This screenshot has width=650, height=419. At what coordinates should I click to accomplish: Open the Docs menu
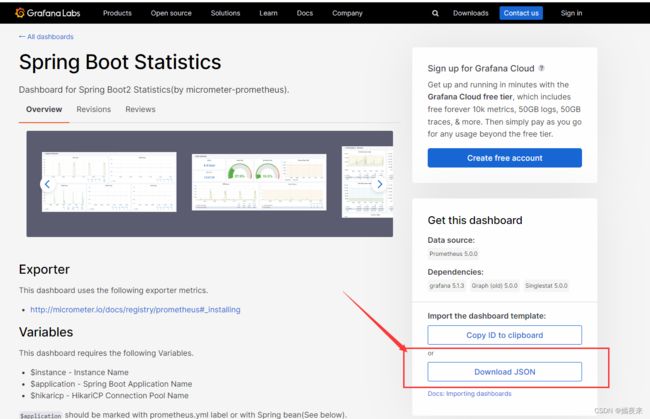(x=305, y=13)
